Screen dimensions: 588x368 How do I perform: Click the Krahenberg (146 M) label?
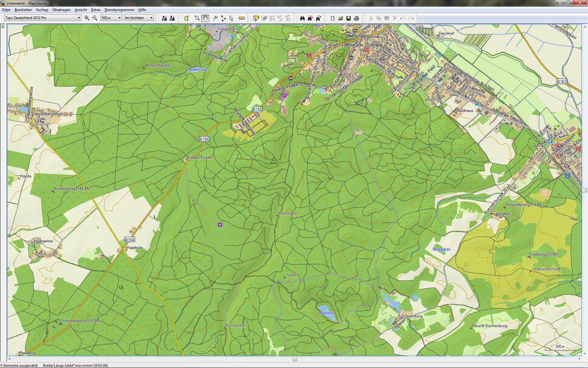(x=71, y=189)
